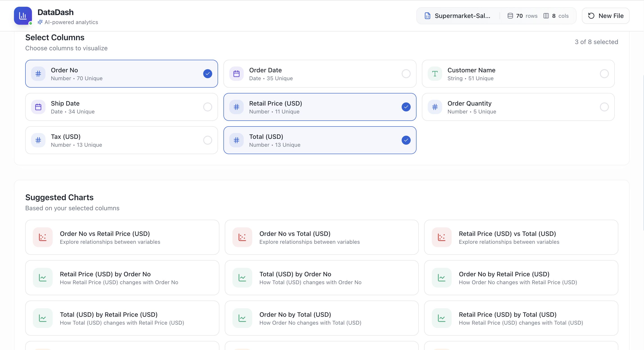644x350 pixels.
Task: Click the New File button
Action: 606,16
